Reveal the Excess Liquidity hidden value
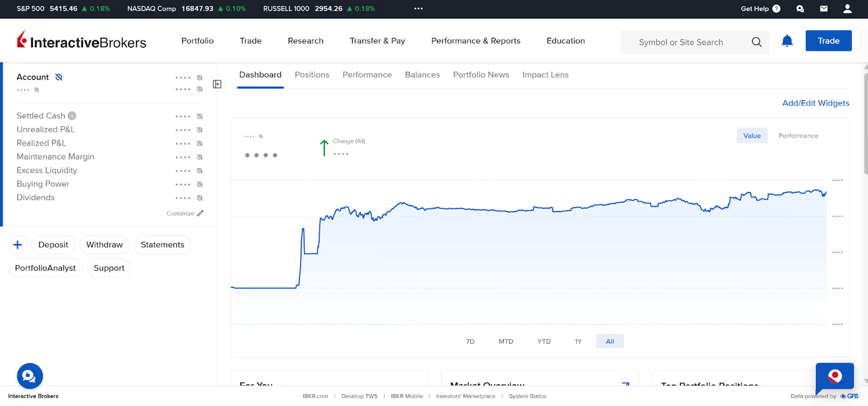Screen dimensions: 868x406 [x=200, y=171]
